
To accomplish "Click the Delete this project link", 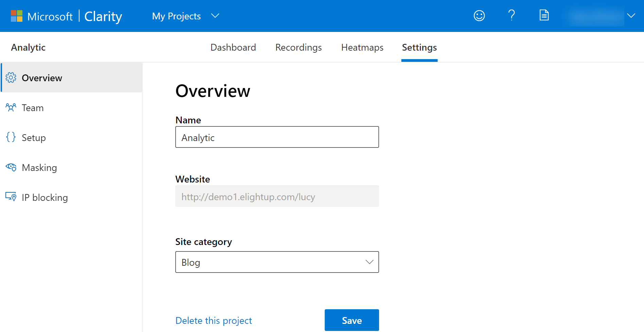I will point(214,320).
